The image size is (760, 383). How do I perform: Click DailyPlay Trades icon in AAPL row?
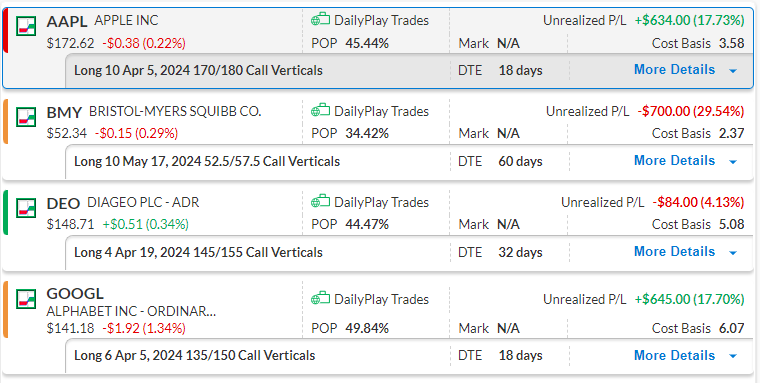pos(320,20)
